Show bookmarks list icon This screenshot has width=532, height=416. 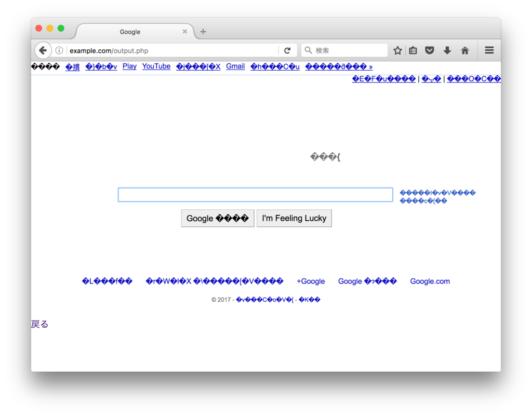coord(413,50)
